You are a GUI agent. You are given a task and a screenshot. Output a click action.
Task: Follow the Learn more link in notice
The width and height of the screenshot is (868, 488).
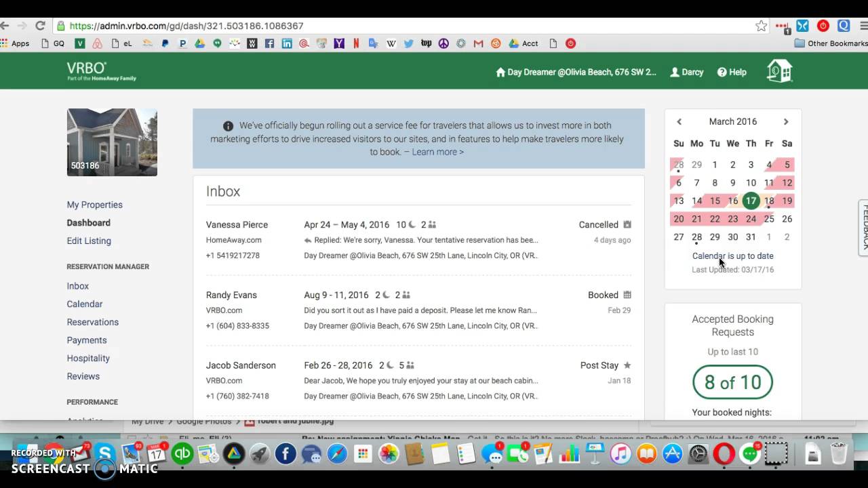click(437, 152)
